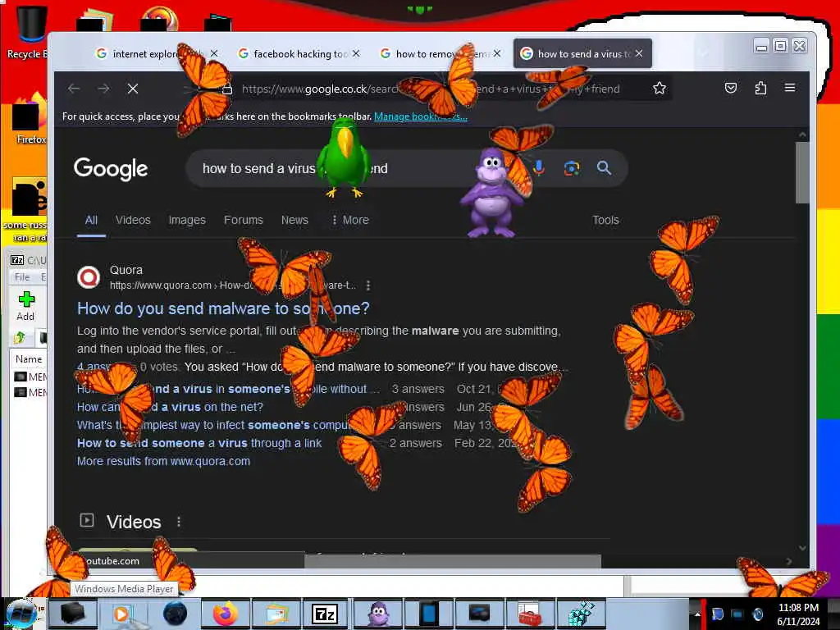Screen dimensions: 840x630
Task: Select the Videos search filter
Action: pos(133,220)
